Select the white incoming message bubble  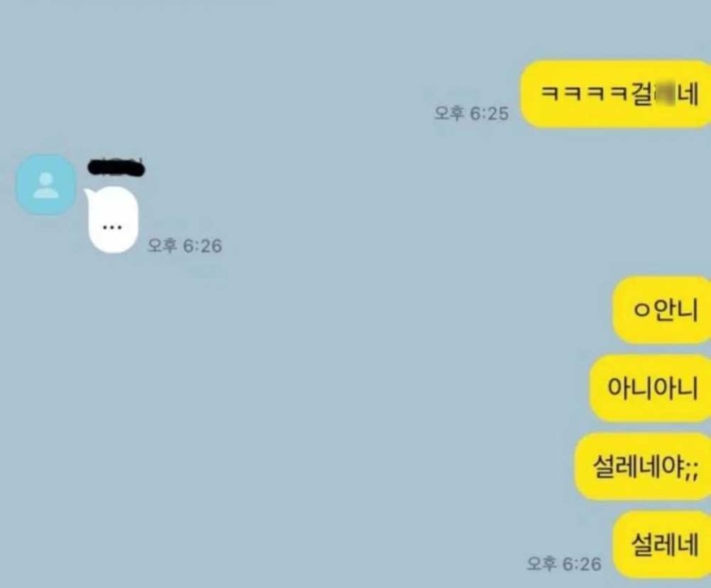coord(112,220)
